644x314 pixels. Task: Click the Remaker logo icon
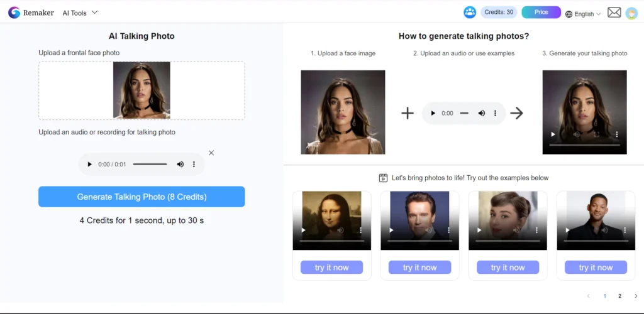[x=14, y=13]
